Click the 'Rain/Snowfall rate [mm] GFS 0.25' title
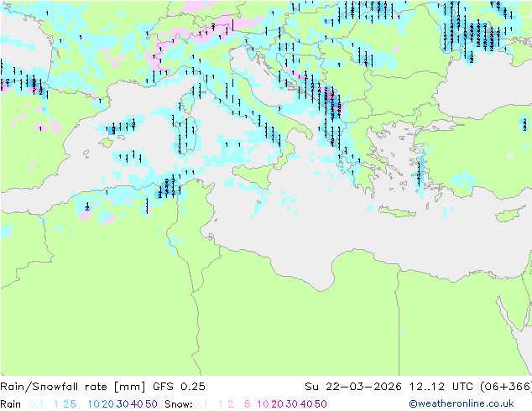532x411 pixels. click(102, 387)
